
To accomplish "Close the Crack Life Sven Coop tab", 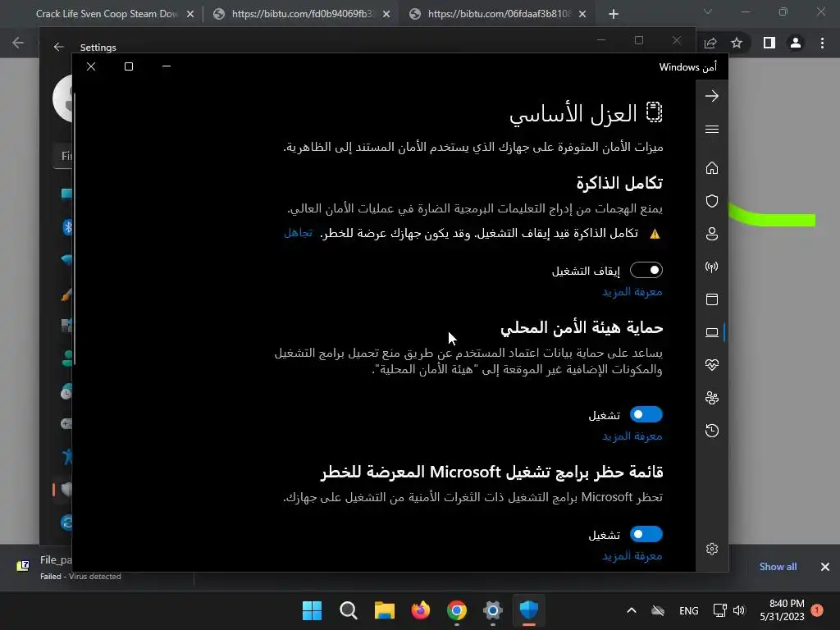I will tap(190, 15).
